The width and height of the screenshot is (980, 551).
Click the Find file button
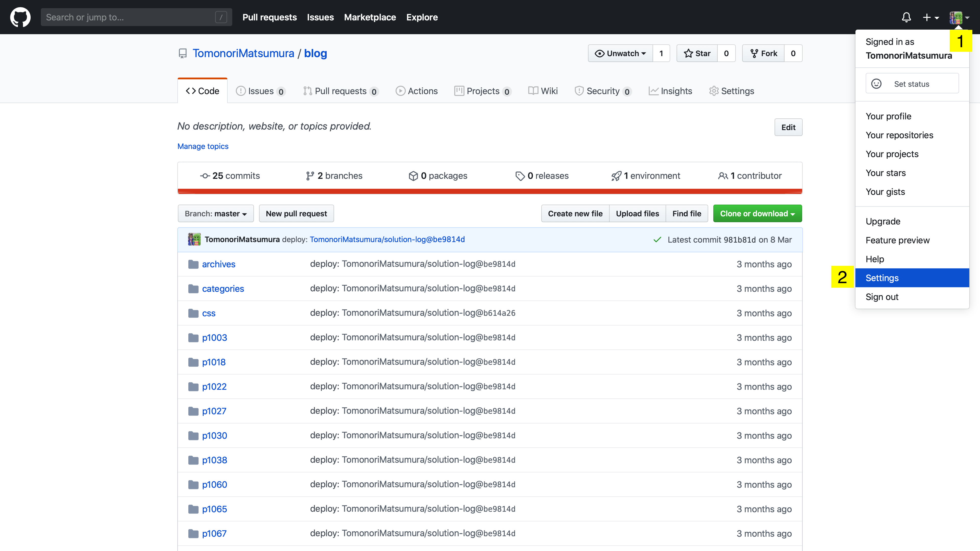(687, 213)
